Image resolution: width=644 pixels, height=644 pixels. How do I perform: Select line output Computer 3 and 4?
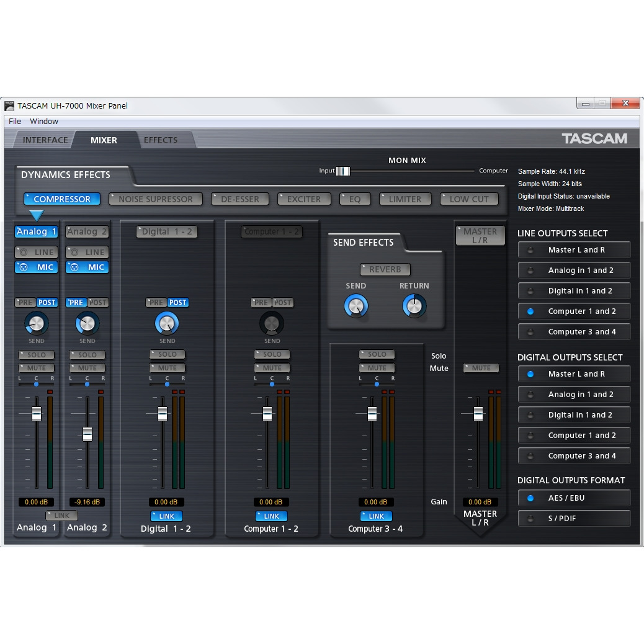click(x=574, y=332)
